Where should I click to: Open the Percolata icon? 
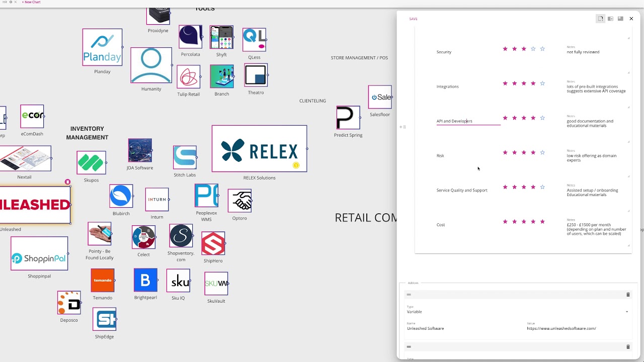[190, 37]
